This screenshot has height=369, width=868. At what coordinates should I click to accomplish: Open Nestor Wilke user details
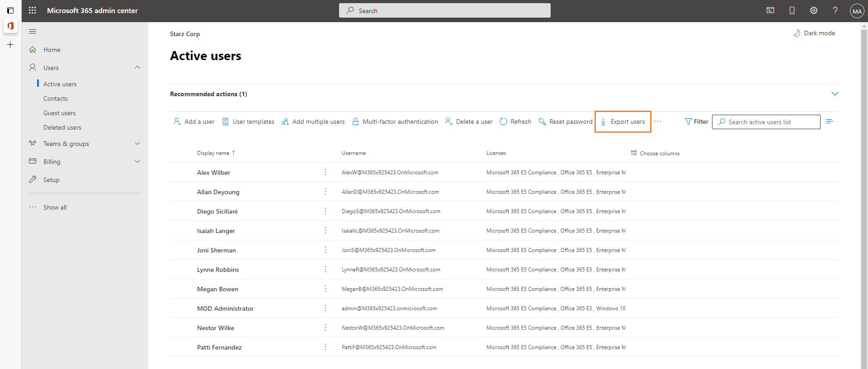216,328
